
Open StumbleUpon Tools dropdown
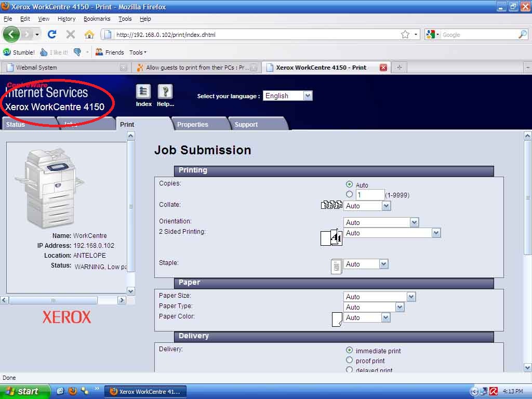pos(138,52)
